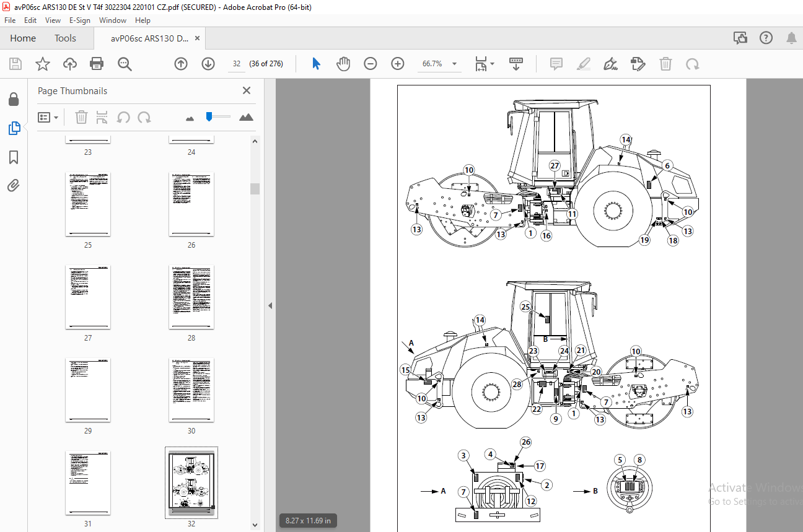Screen dimensions: 803x532
Task: Go to next page arrow
Action: 208,64
